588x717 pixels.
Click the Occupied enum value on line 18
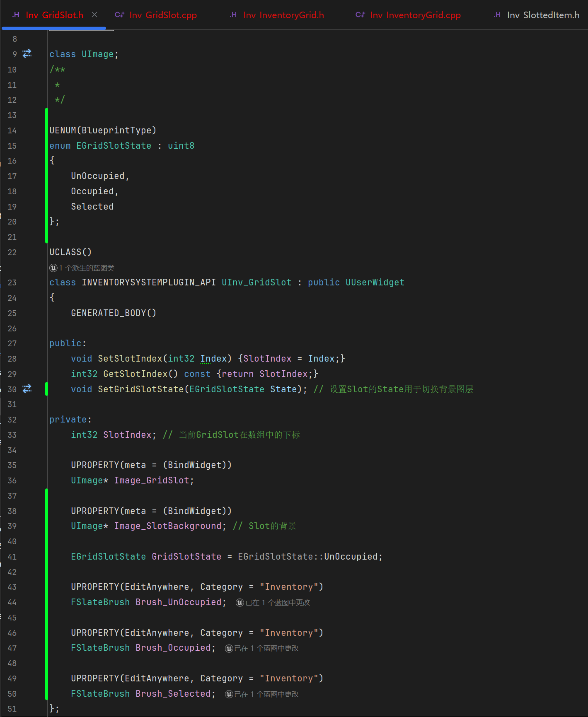pos(92,191)
